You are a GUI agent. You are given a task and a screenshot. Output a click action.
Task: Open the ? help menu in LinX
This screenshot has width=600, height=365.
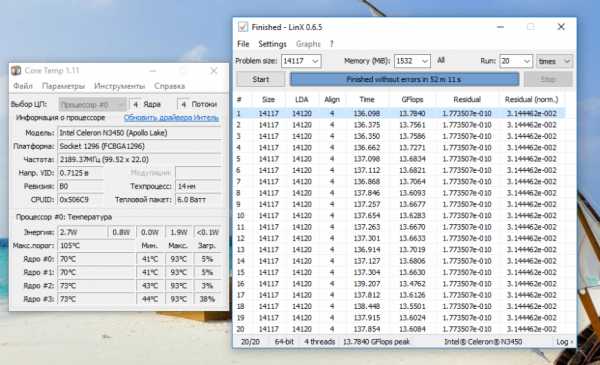(x=332, y=44)
